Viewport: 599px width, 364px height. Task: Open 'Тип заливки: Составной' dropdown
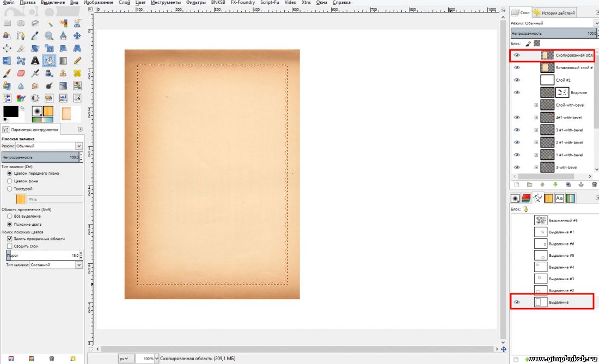click(56, 264)
